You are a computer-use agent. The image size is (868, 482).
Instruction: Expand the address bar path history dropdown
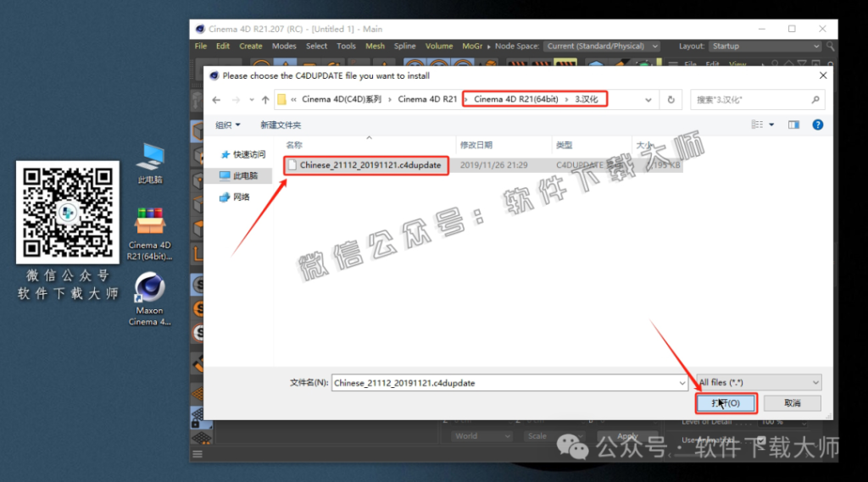pos(648,100)
